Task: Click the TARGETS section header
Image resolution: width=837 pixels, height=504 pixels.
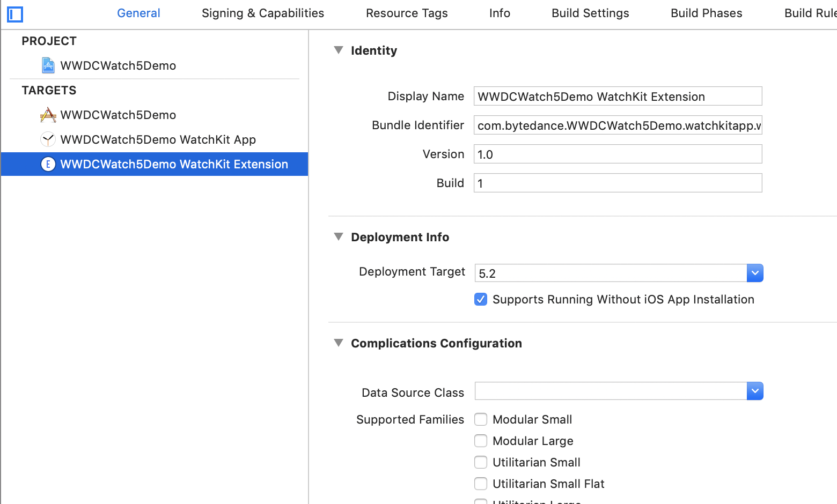Action: pos(49,91)
